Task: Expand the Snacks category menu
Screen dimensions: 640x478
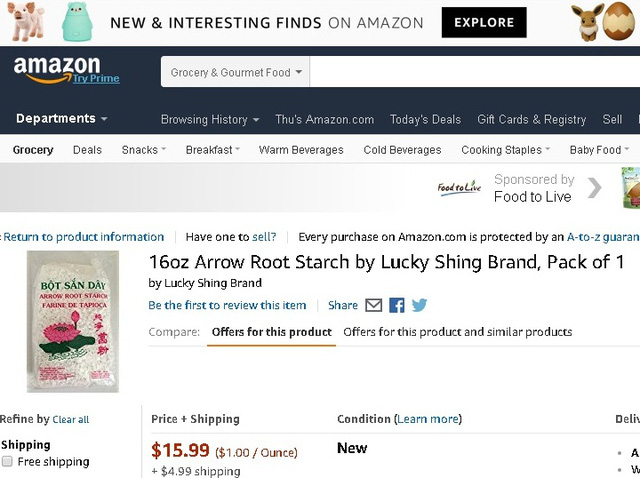Action: (x=143, y=150)
